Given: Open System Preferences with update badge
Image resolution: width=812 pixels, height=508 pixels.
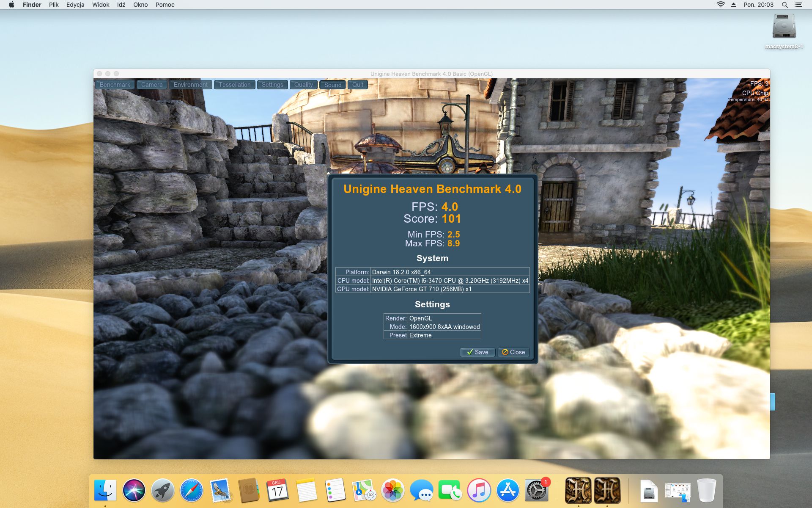Looking at the screenshot, I should [x=536, y=491].
